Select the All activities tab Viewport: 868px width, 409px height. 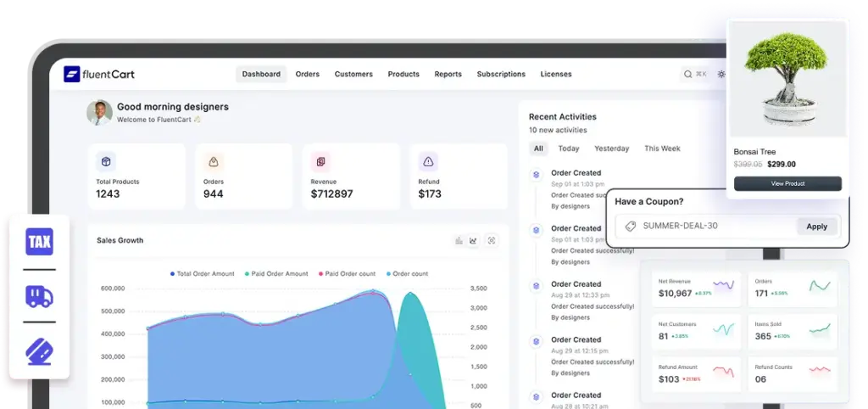(x=538, y=148)
